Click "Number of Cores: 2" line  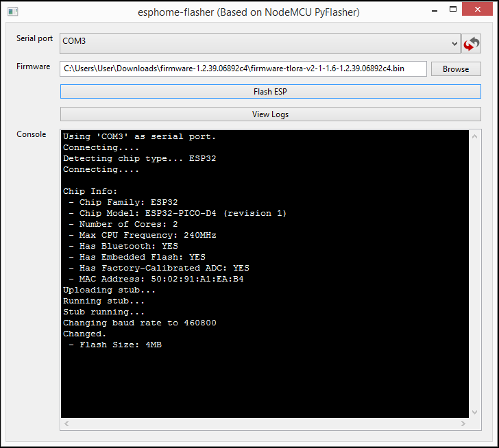(123, 224)
